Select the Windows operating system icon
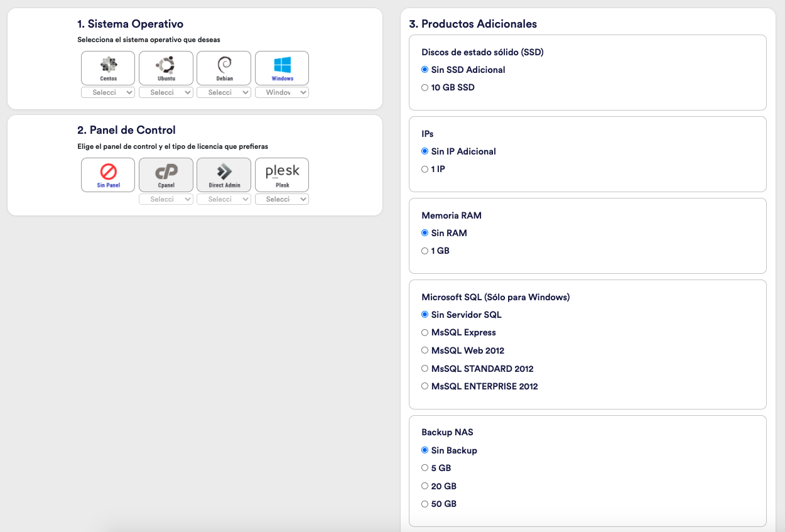Viewport: 785px width, 532px height. pos(282,68)
